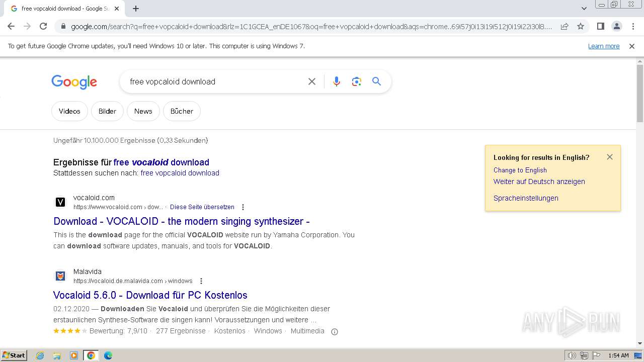
Task: Submit search with magnifier icon
Action: pyautogui.click(x=376, y=81)
